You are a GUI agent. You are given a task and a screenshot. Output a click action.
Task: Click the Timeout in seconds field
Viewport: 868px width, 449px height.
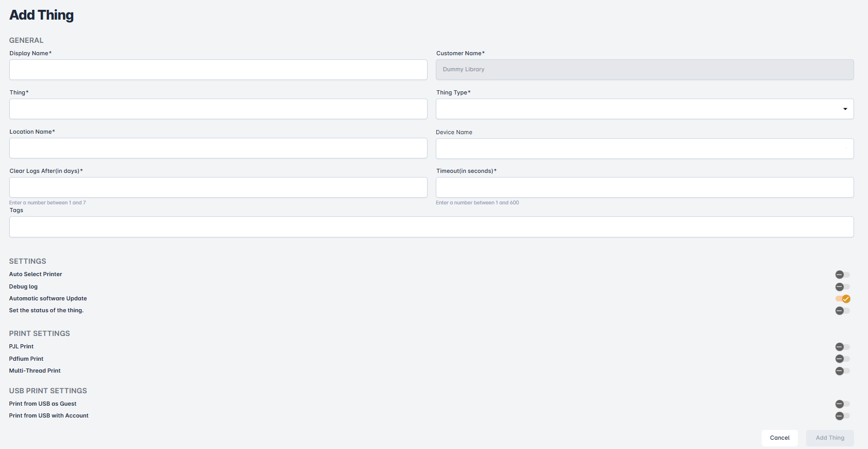[x=644, y=187]
